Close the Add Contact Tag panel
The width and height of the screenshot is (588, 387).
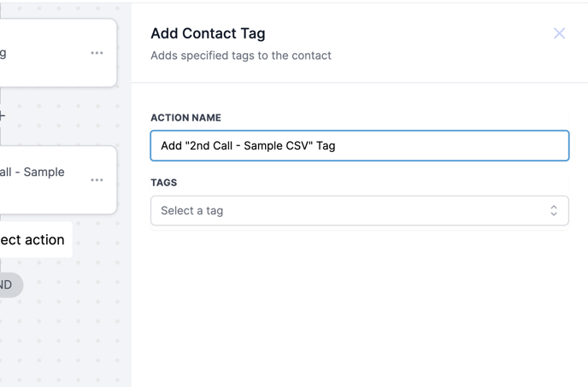pyautogui.click(x=559, y=33)
